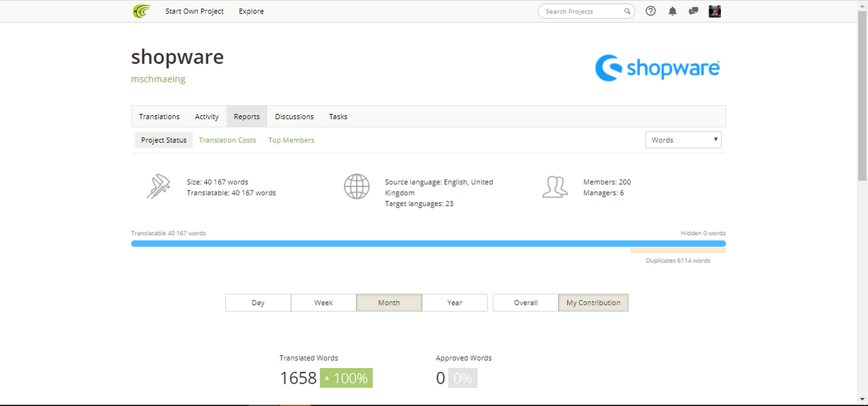This screenshot has width=868, height=406.
Task: Click the 'Approved Words' label
Action: point(464,358)
